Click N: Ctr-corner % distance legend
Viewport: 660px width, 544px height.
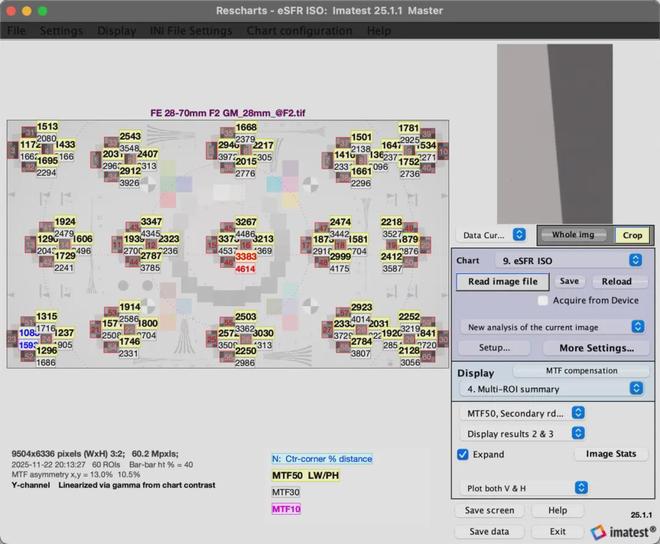[322, 459]
